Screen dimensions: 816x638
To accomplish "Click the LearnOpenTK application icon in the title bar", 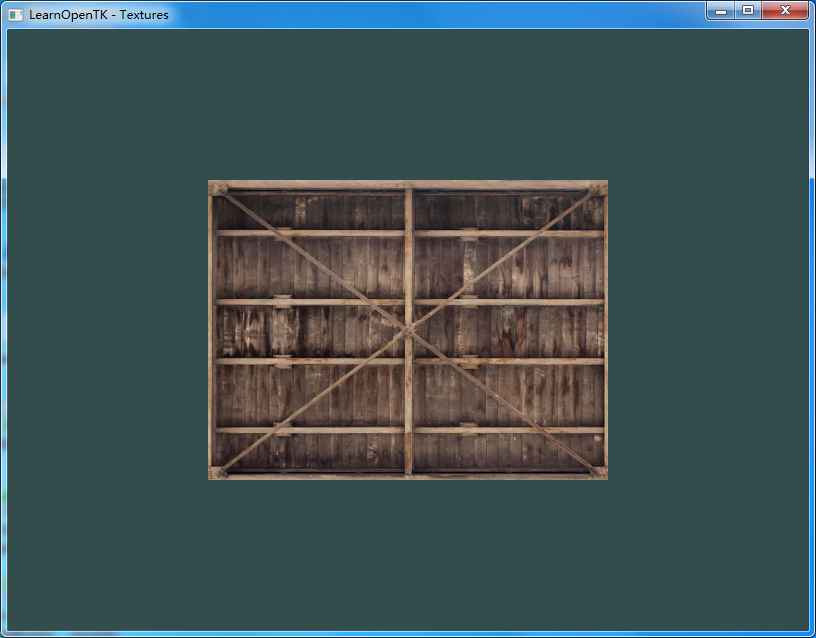I will pos(14,14).
